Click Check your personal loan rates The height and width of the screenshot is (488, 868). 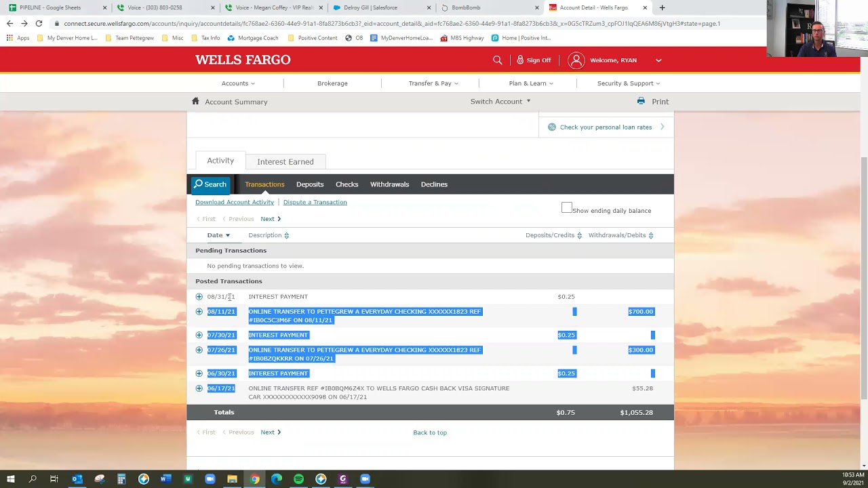(x=606, y=127)
